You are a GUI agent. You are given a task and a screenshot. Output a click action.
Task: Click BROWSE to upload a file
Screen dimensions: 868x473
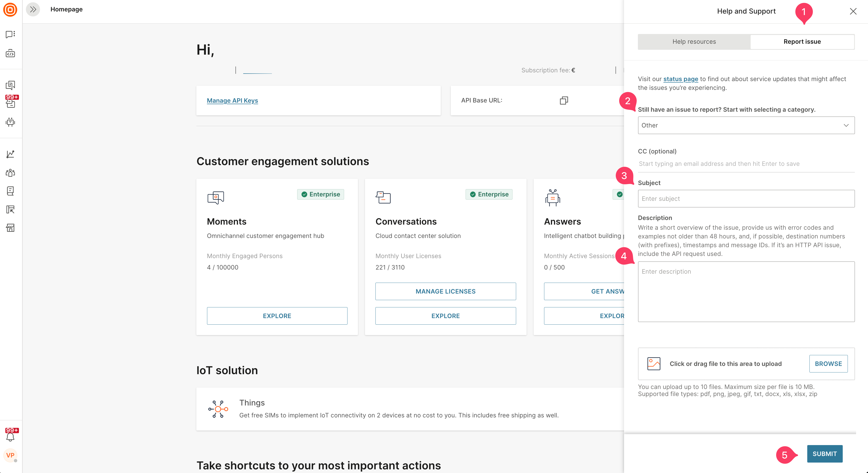pos(828,363)
